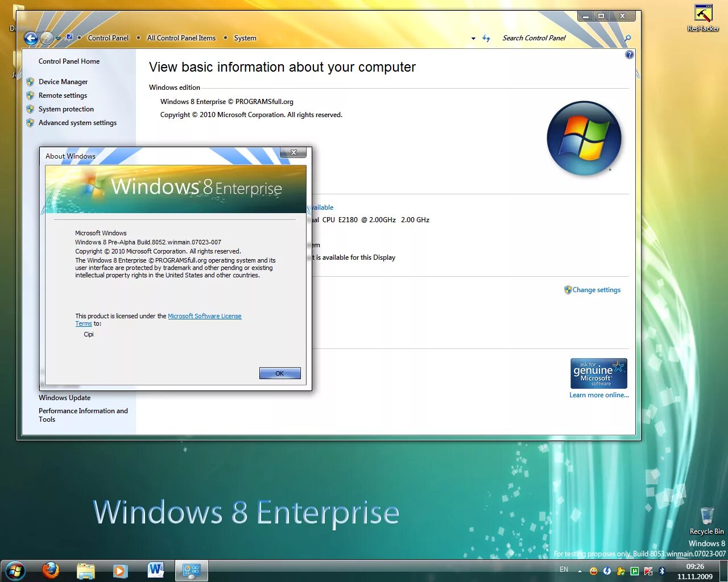
Task: Click the shield icon beside Remote settings
Action: pos(30,95)
